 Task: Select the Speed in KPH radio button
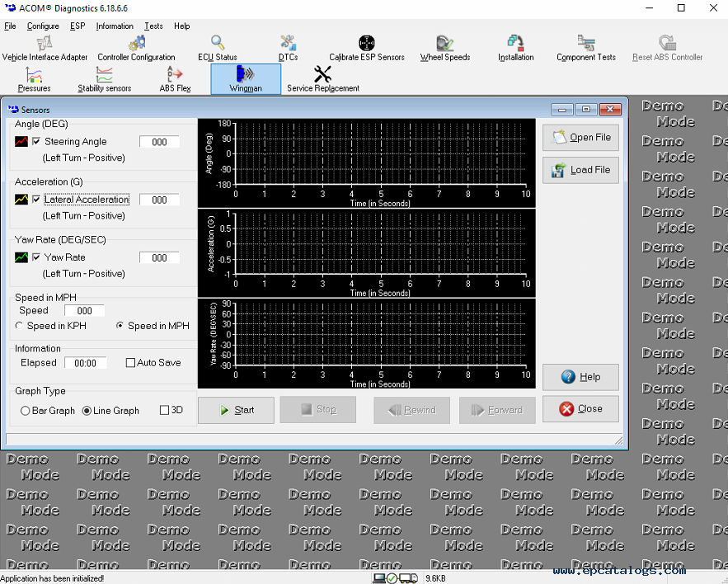(x=19, y=326)
